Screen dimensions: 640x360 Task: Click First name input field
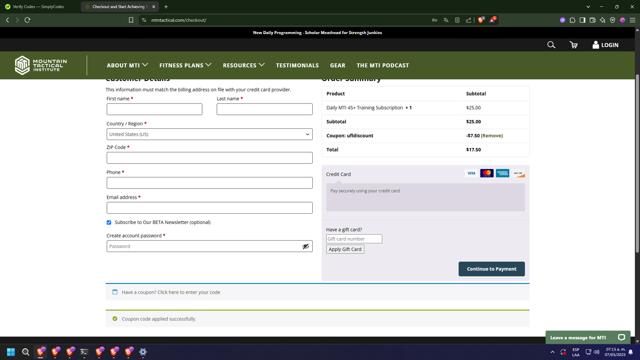click(154, 109)
